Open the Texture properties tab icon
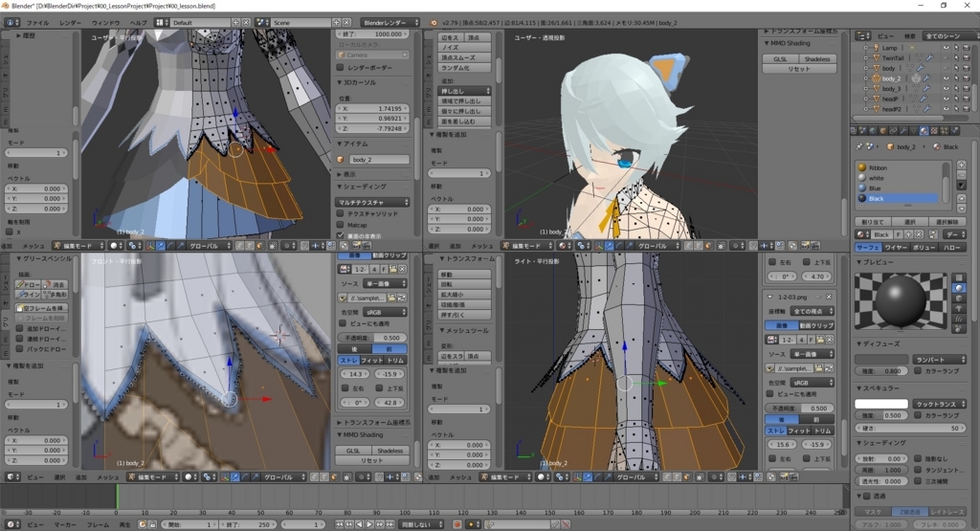This screenshot has width=980, height=531. click(x=934, y=130)
